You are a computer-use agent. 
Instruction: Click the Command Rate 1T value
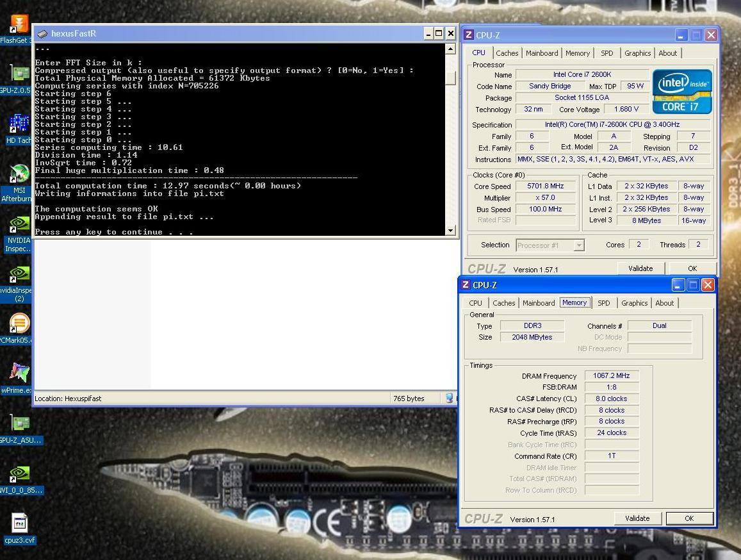tap(612, 456)
